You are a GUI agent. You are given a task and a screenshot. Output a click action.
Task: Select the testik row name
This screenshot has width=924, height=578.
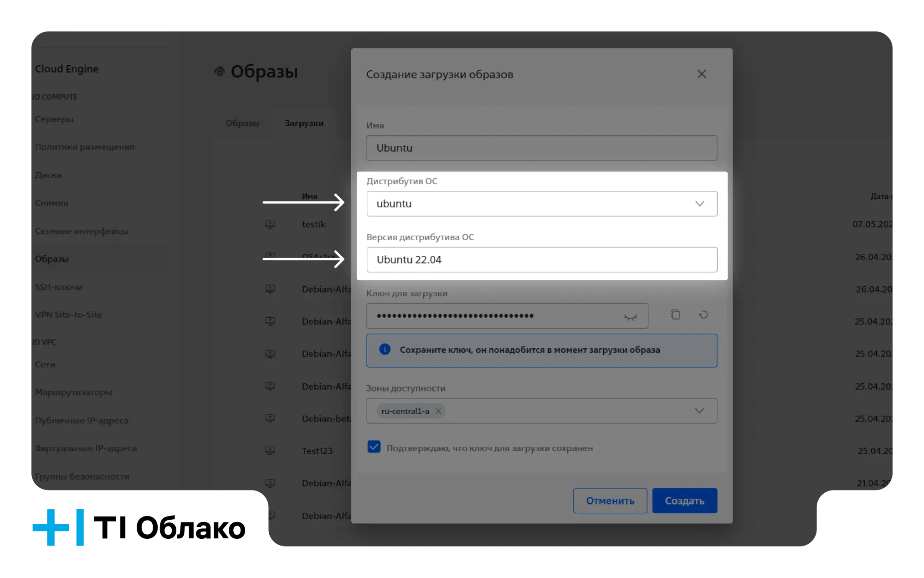tap(313, 224)
